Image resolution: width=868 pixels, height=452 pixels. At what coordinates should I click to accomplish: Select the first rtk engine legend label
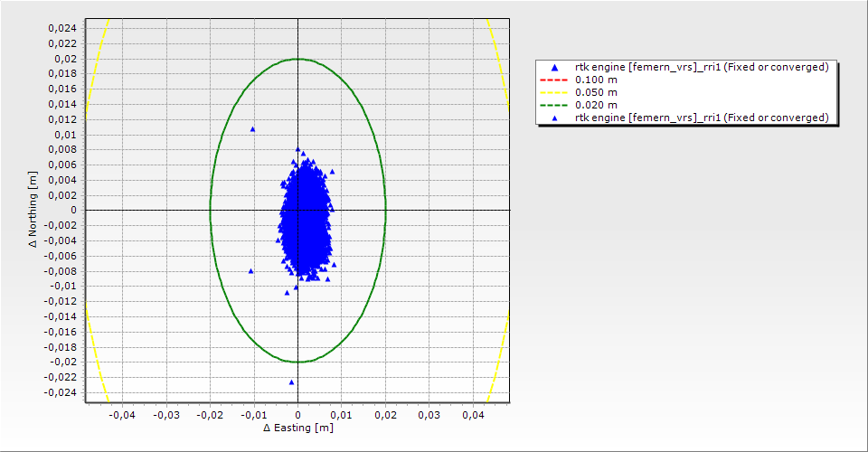702,67
